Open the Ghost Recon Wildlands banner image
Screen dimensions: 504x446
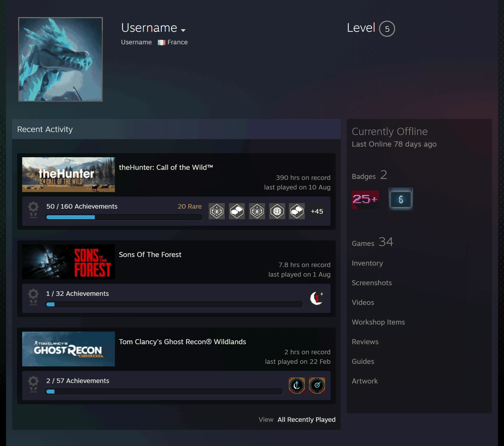point(69,349)
